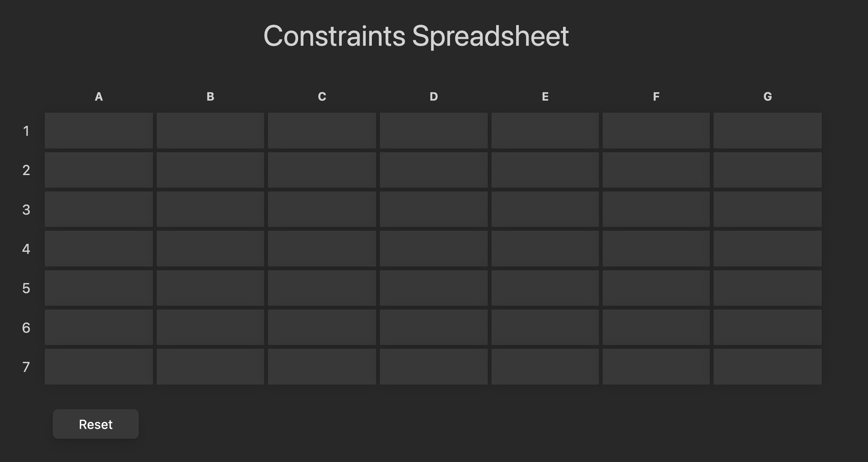The height and width of the screenshot is (462, 868).
Task: Click the column G header
Action: click(x=768, y=97)
